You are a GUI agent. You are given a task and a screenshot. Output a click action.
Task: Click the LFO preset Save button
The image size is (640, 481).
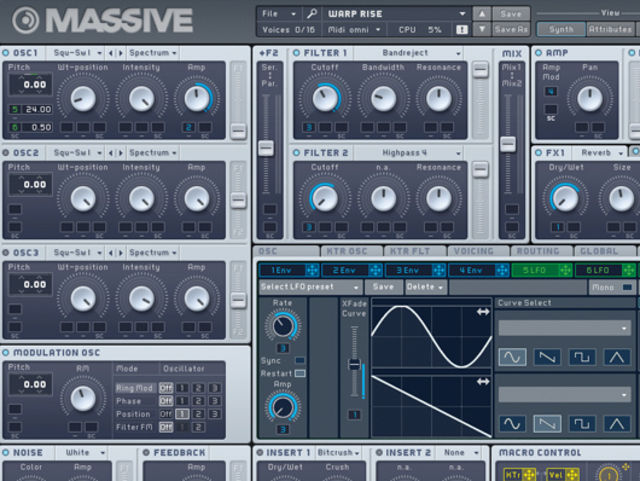tap(384, 287)
